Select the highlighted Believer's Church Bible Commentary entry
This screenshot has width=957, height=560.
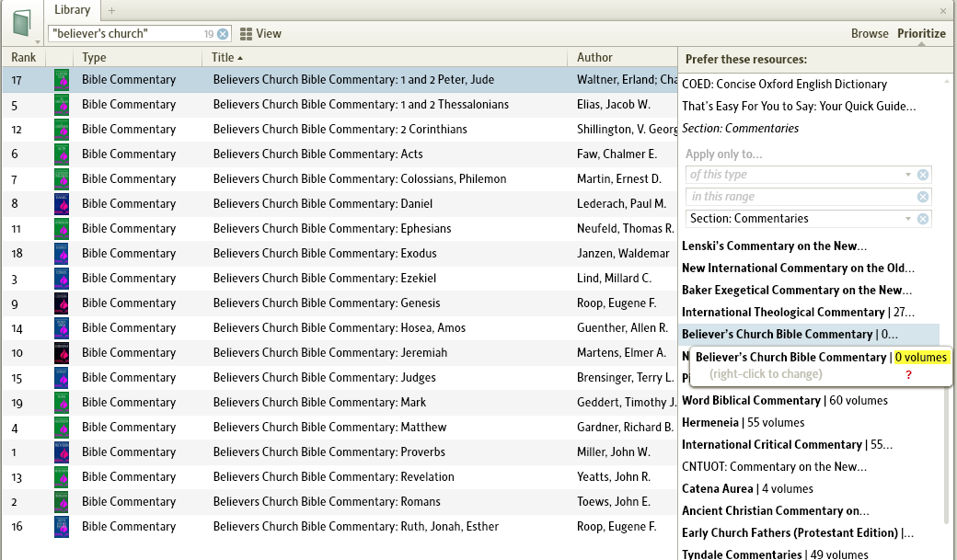tap(809, 335)
